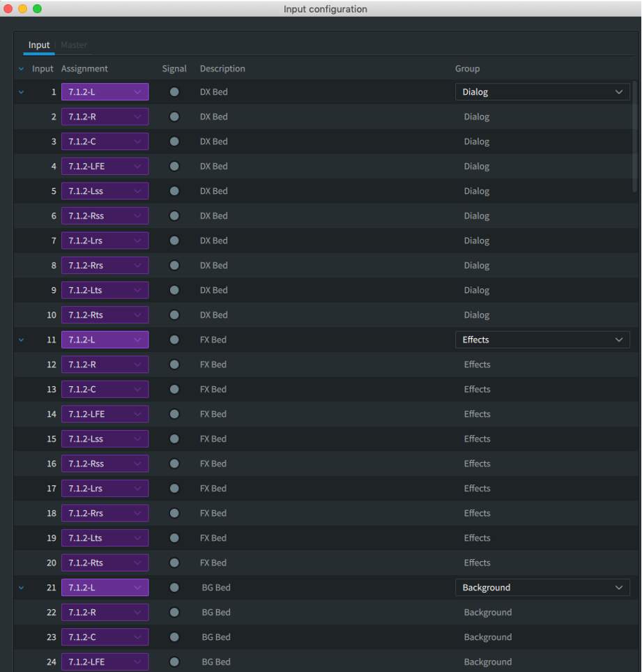Click the signal indicator for input 1
642x672 pixels.
(174, 92)
